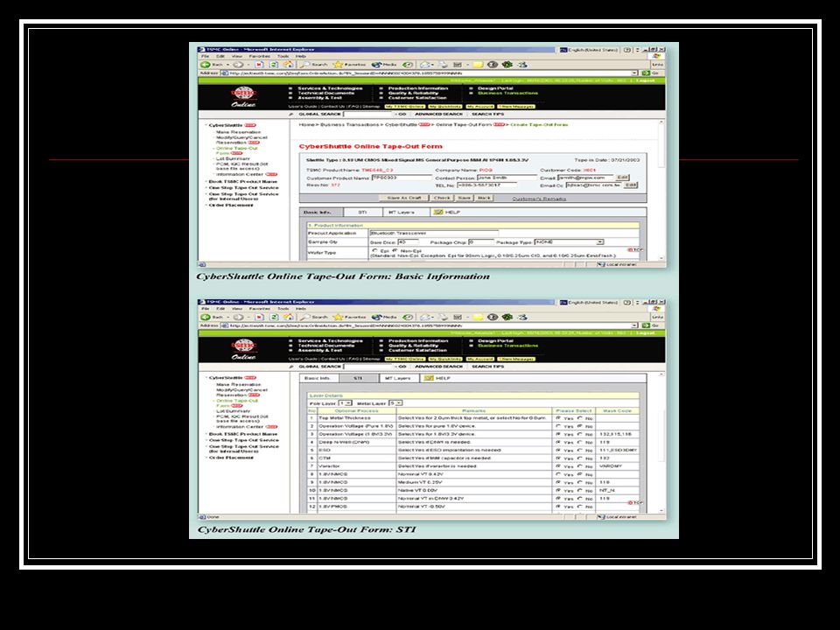Image resolution: width=840 pixels, height=630 pixels.
Task: Open Search from the STI browser toolbar
Action: [x=313, y=317]
